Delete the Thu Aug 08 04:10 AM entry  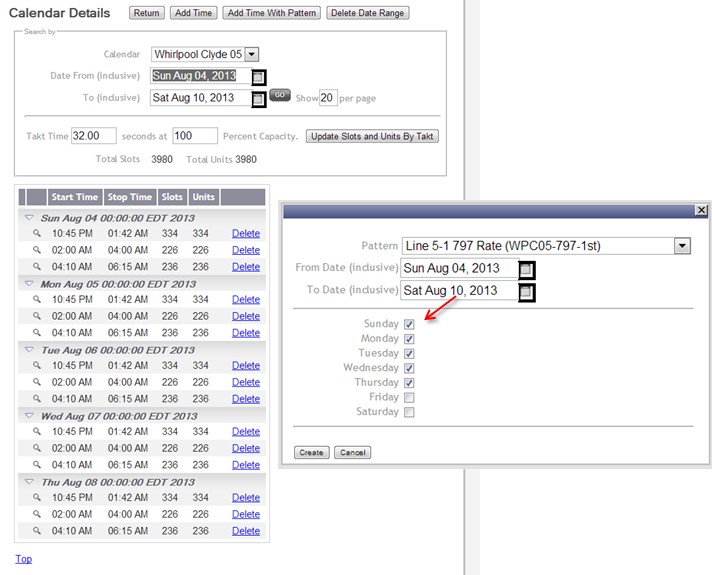pyautogui.click(x=246, y=530)
